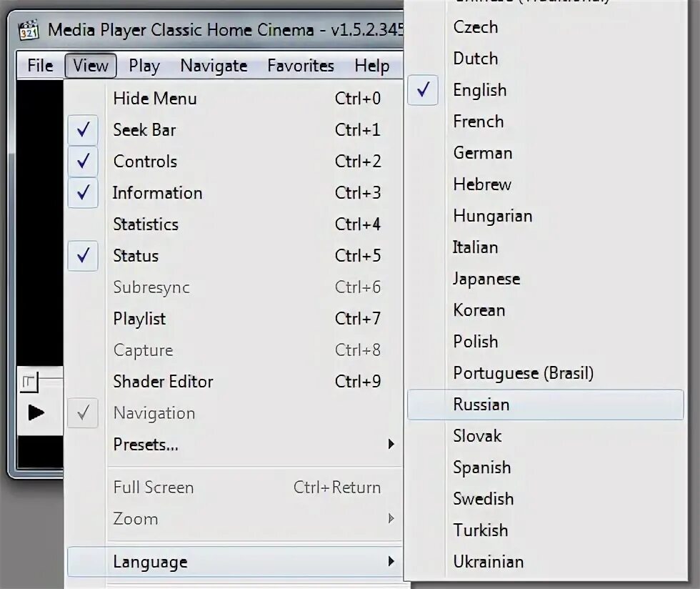Select French language
The height and width of the screenshot is (589, 700).
pos(546,122)
